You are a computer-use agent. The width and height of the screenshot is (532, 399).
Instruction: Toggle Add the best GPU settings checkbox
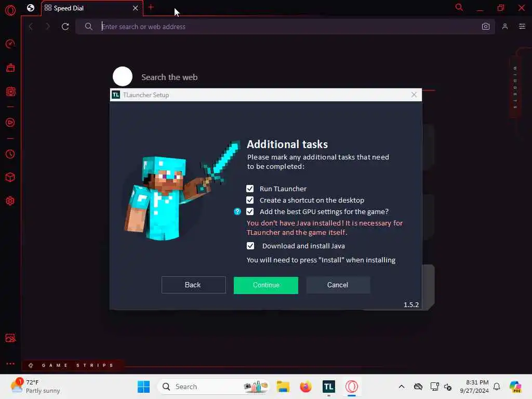[x=250, y=212]
